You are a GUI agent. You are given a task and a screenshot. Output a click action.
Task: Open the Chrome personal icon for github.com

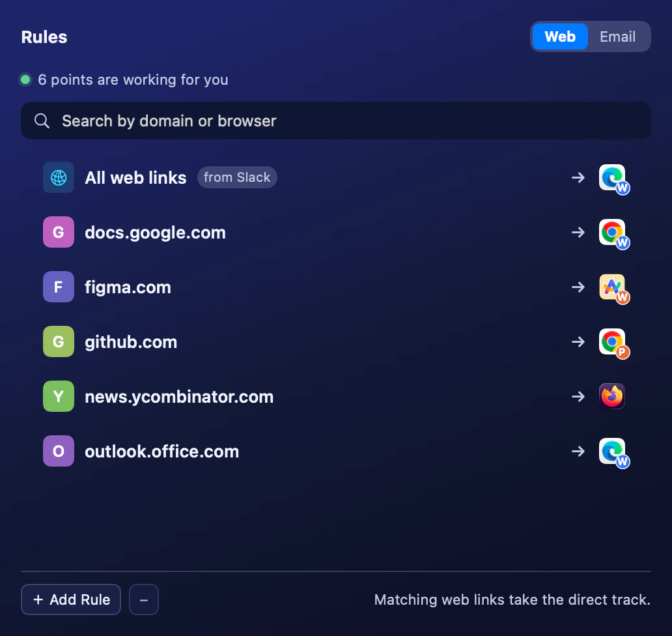tap(613, 343)
